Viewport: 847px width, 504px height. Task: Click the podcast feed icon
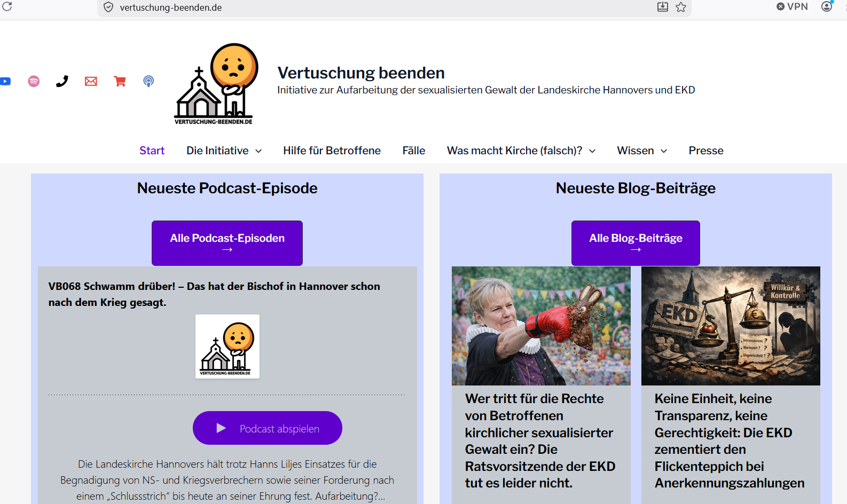148,81
